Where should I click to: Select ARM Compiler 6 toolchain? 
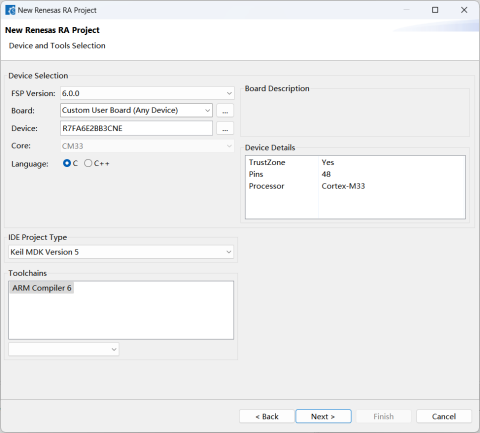[x=42, y=288]
